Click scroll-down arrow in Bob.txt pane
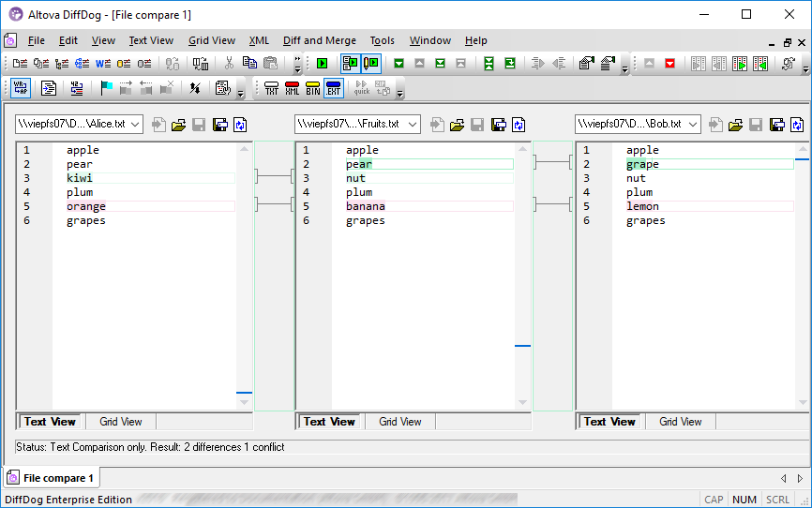Viewport: 812px width, 508px height. 803,402
